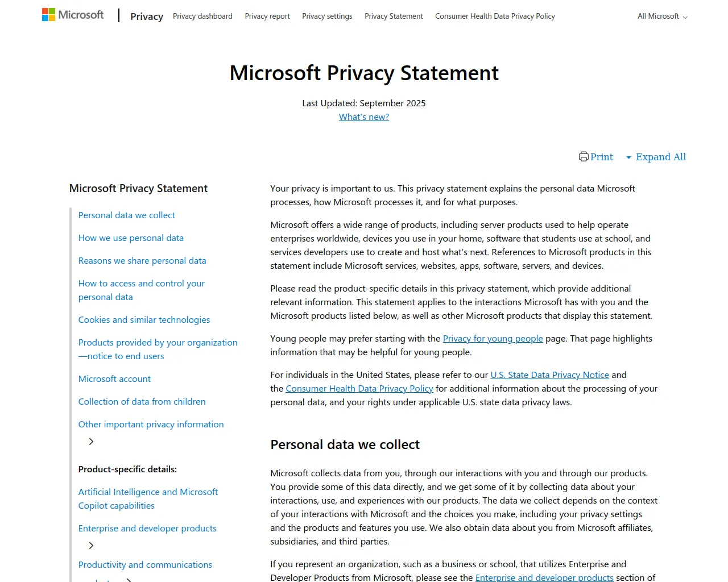Click the Privacy brand heading link
Image resolution: width=728 pixels, height=582 pixels.
(147, 16)
